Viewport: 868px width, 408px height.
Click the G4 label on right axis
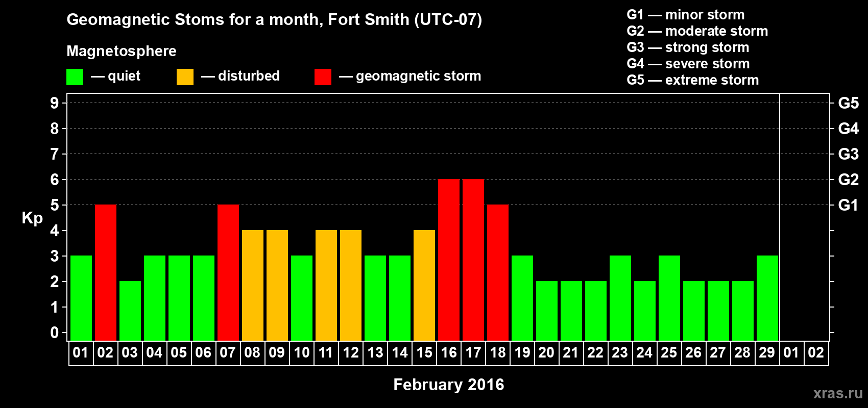(x=848, y=129)
